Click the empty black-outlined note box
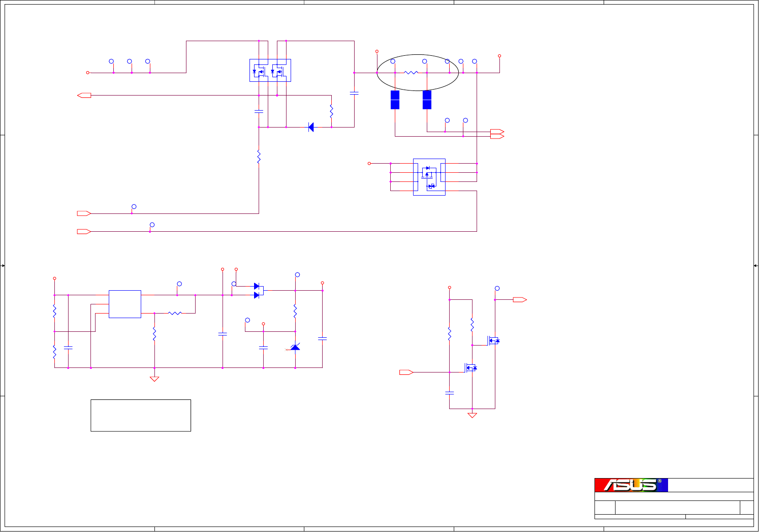This screenshot has height=532, width=759. [141, 415]
